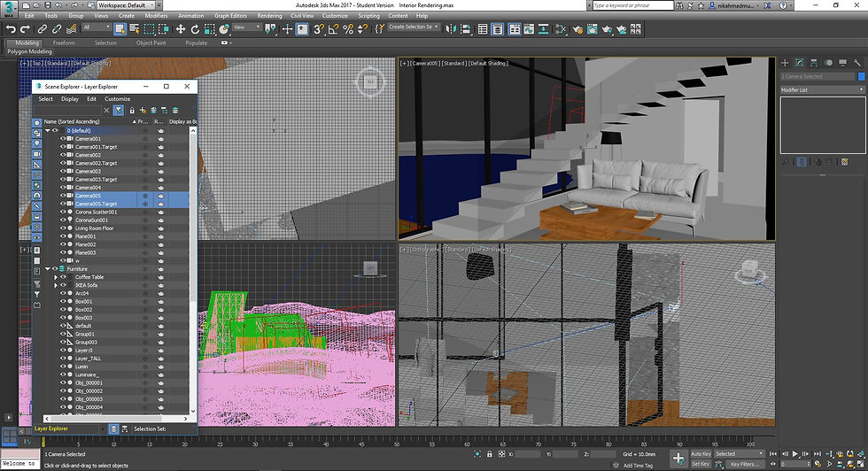
Task: Activate the Select and Scale tool
Action: 209,29
